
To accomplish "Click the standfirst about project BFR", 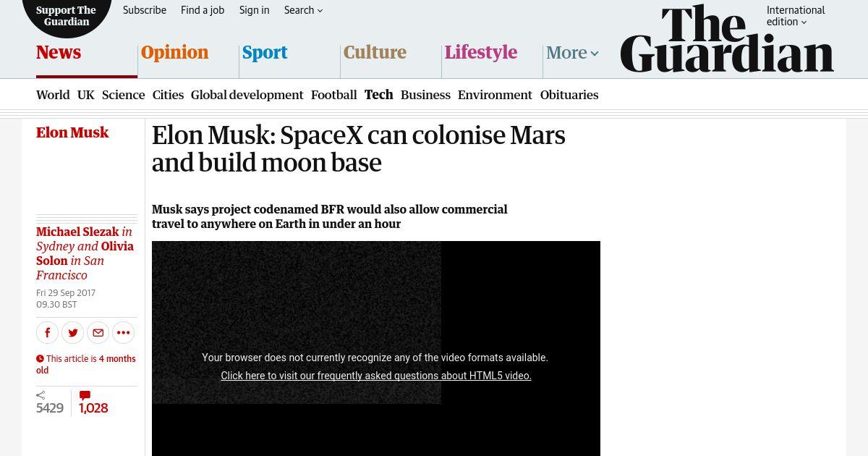I will coord(330,216).
